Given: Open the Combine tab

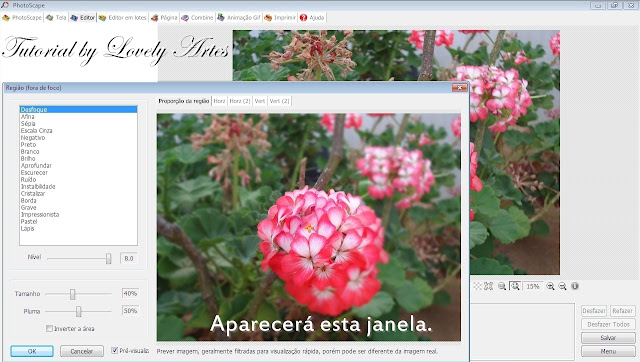Looking at the screenshot, I should tap(197, 18).
